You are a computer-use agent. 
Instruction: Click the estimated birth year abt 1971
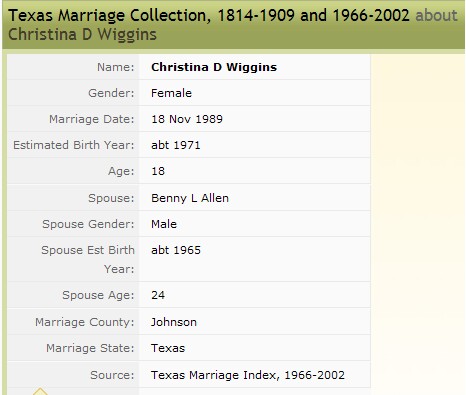tap(176, 145)
